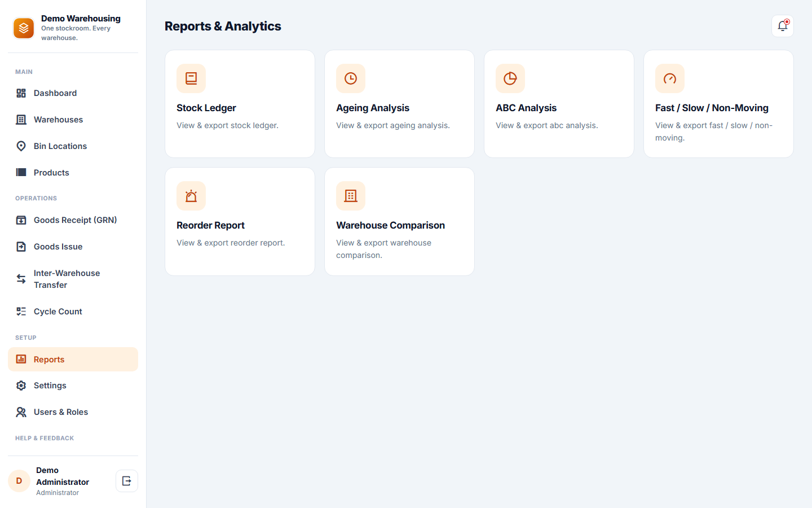Click the Reports chart icon in sidebar
This screenshot has height=508, width=812.
point(21,360)
